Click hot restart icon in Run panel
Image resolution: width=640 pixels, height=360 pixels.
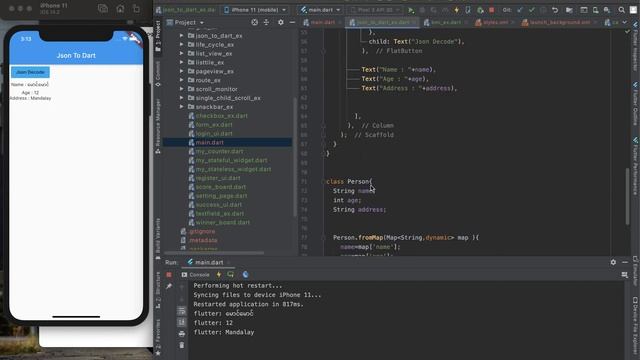(231, 275)
